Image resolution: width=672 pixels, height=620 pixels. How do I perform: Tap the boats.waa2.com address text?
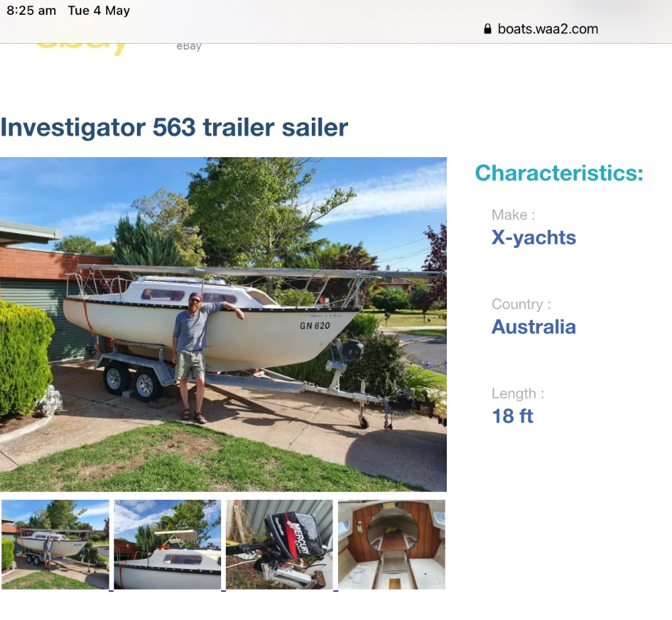coord(548,29)
